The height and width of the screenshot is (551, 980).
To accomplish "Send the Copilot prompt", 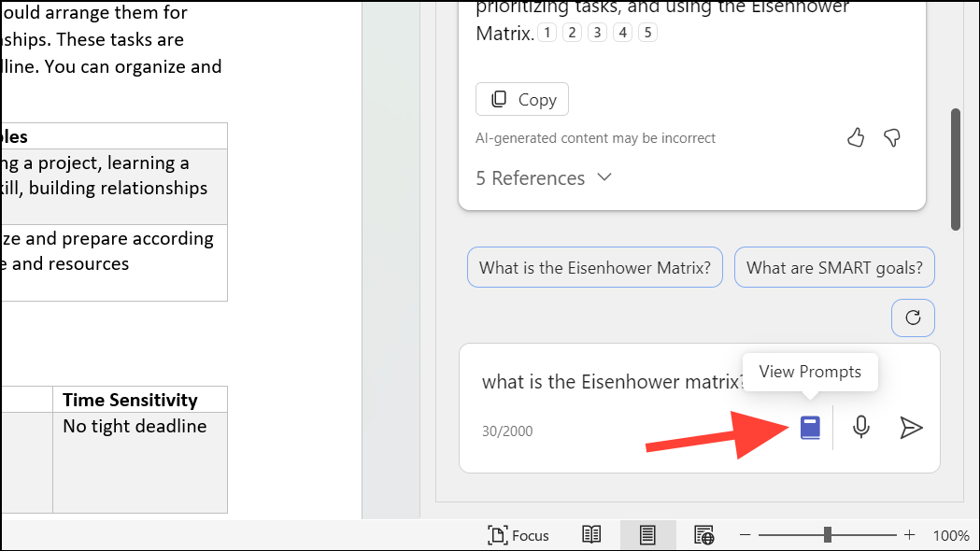I will 911,427.
